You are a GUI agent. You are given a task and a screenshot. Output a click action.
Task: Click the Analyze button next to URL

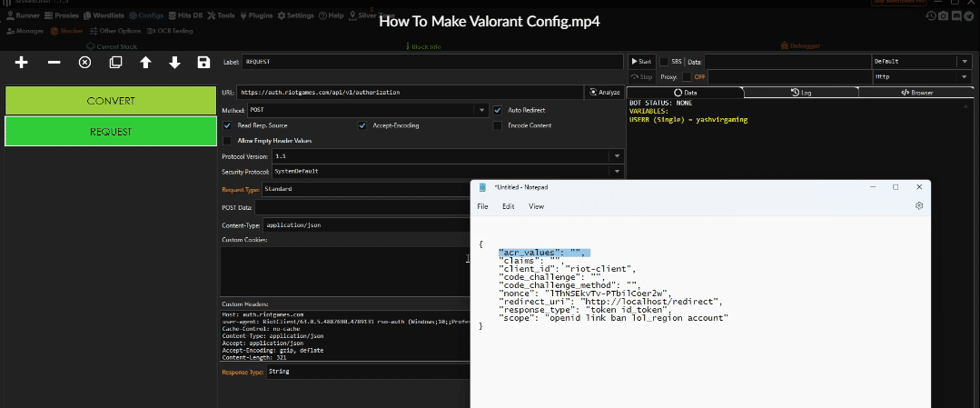[604, 92]
